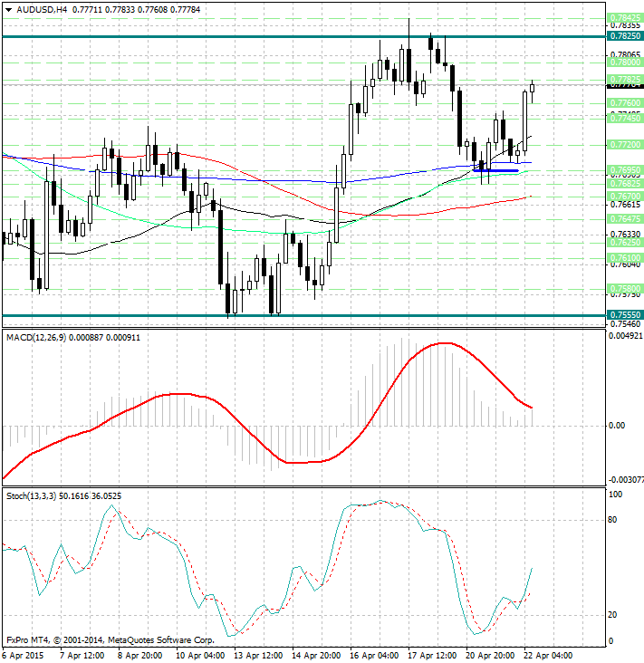Click the 0.76475 price level label

(625, 219)
